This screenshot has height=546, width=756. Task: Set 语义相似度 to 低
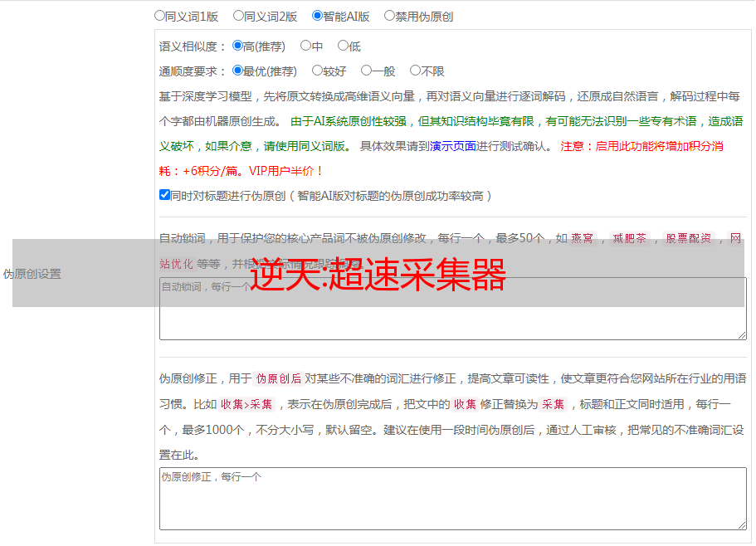click(343, 46)
